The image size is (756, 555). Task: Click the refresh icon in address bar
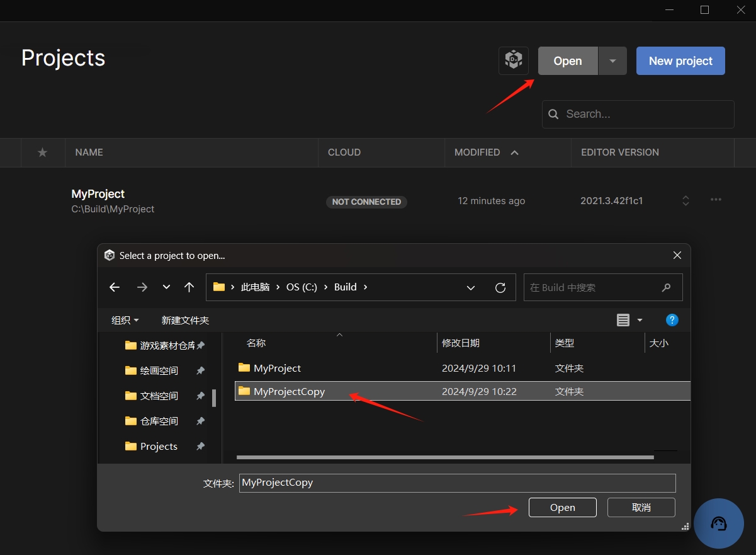click(x=500, y=287)
